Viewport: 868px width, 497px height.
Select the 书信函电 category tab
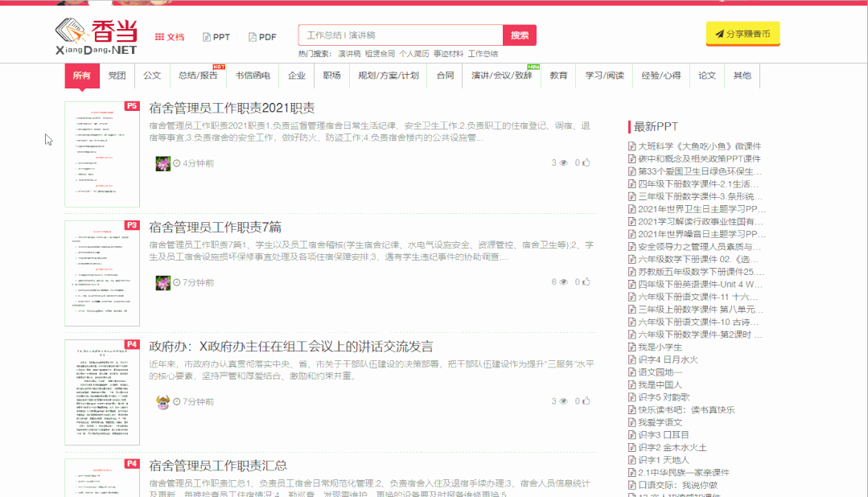[x=253, y=76]
